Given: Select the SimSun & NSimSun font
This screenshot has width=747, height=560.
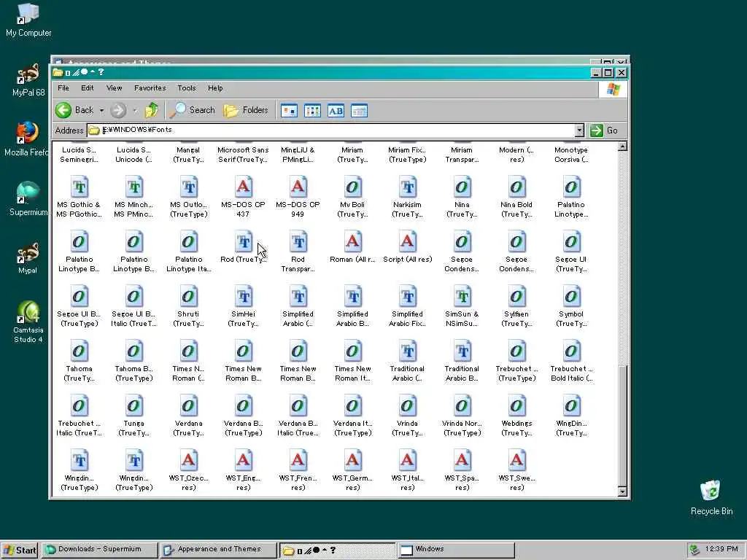Looking at the screenshot, I should coord(462,306).
